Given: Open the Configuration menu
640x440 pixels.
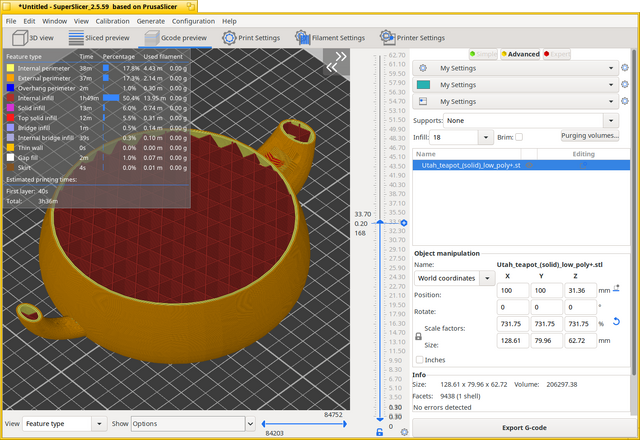Looking at the screenshot, I should (x=193, y=21).
